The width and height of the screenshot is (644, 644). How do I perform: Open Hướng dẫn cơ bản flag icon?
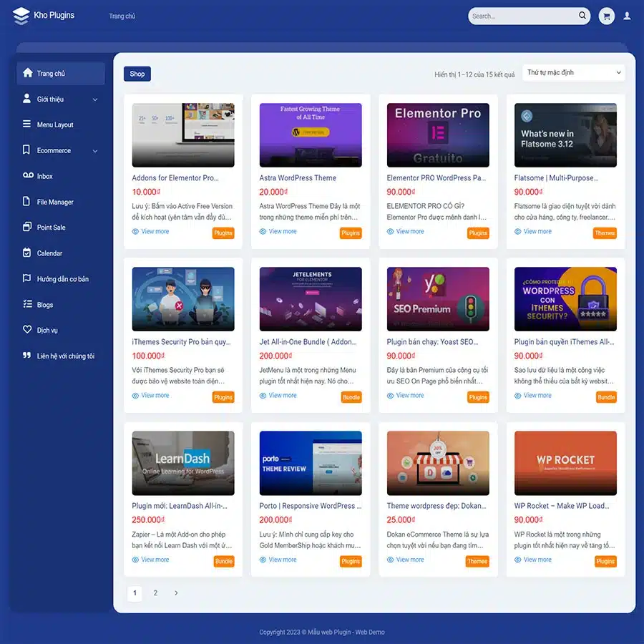coord(26,278)
